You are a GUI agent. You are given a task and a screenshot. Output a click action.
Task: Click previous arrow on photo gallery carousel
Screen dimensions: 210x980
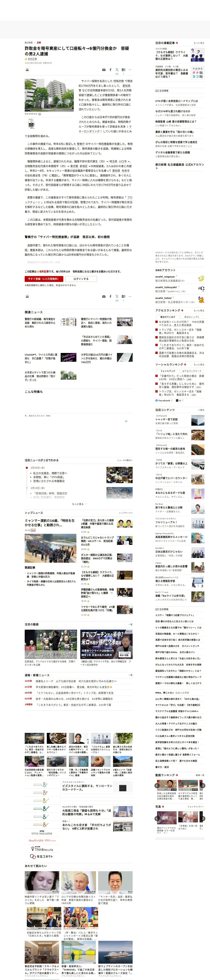point(157,818)
